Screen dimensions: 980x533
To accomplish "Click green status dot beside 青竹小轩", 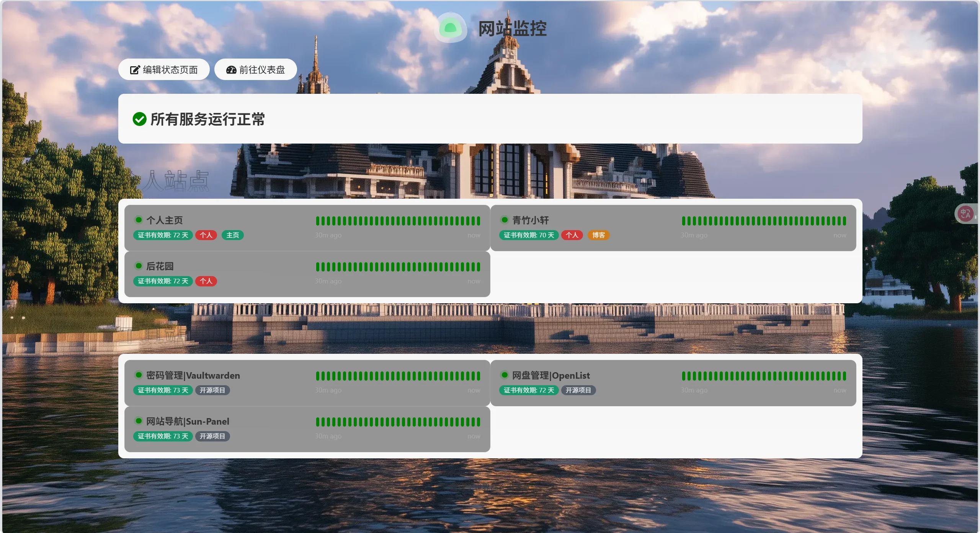I will 505,220.
